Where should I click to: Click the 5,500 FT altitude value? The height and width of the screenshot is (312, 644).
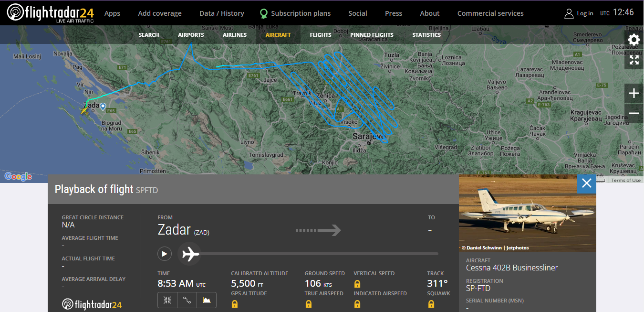[x=247, y=283]
